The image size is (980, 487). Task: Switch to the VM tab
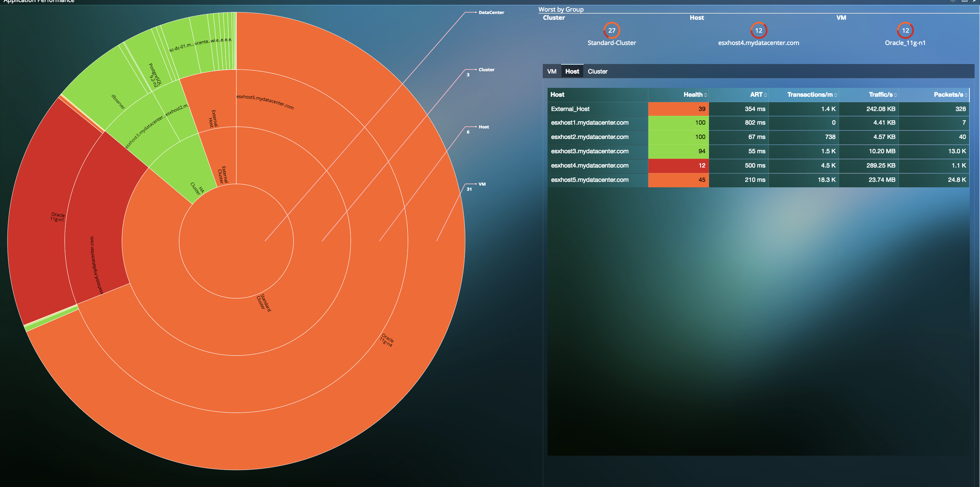(552, 72)
